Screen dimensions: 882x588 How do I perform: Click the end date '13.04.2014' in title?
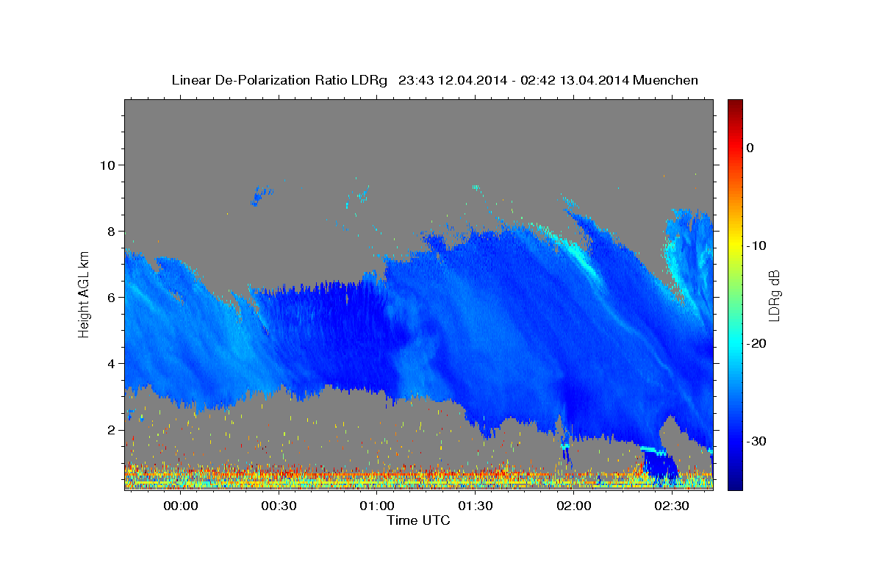595,80
